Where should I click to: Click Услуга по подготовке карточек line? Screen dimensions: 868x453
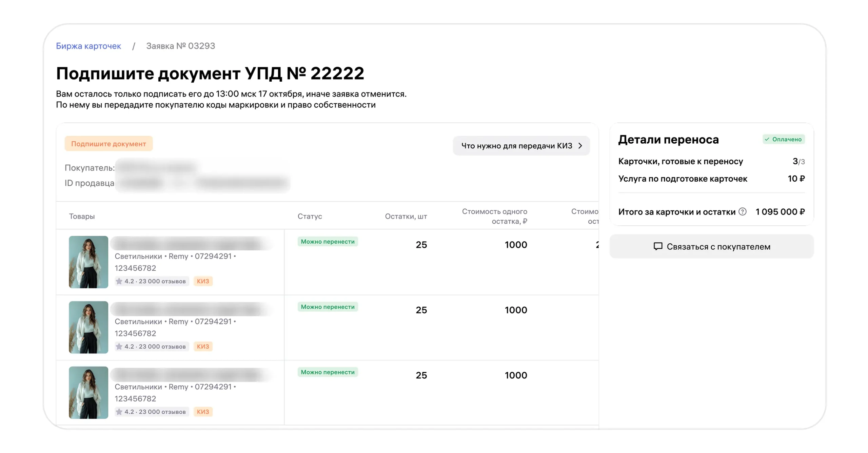[711, 179]
